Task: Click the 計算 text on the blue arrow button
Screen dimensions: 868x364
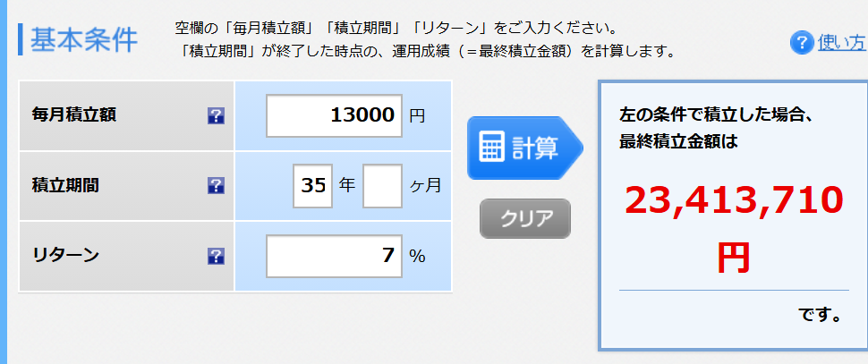Action: (x=535, y=148)
